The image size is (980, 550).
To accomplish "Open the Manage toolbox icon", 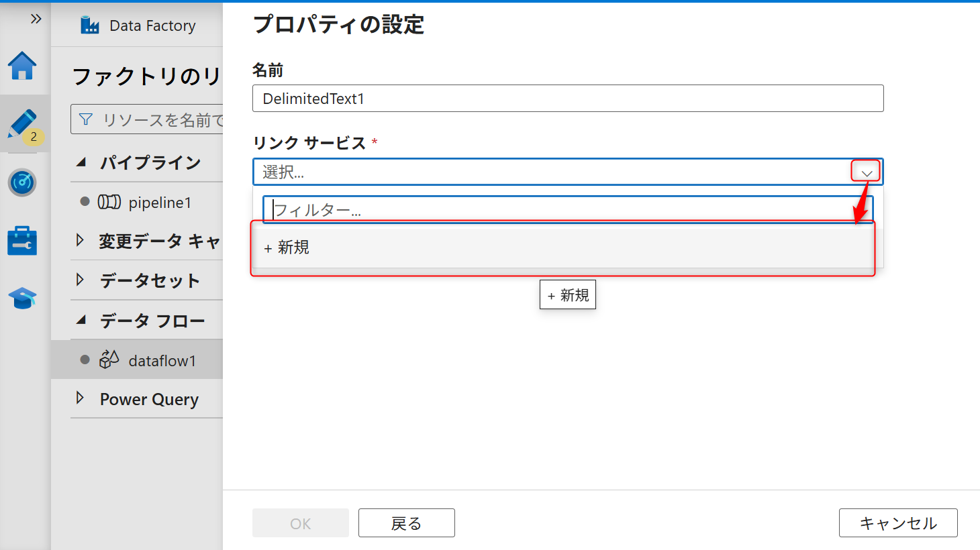I will (22, 241).
